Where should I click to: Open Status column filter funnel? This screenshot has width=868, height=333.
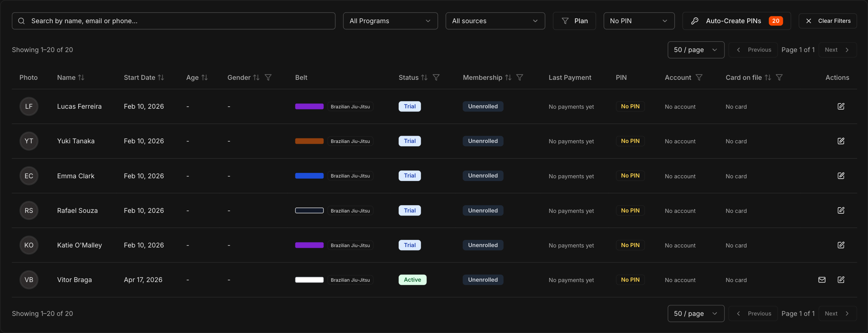(x=436, y=78)
